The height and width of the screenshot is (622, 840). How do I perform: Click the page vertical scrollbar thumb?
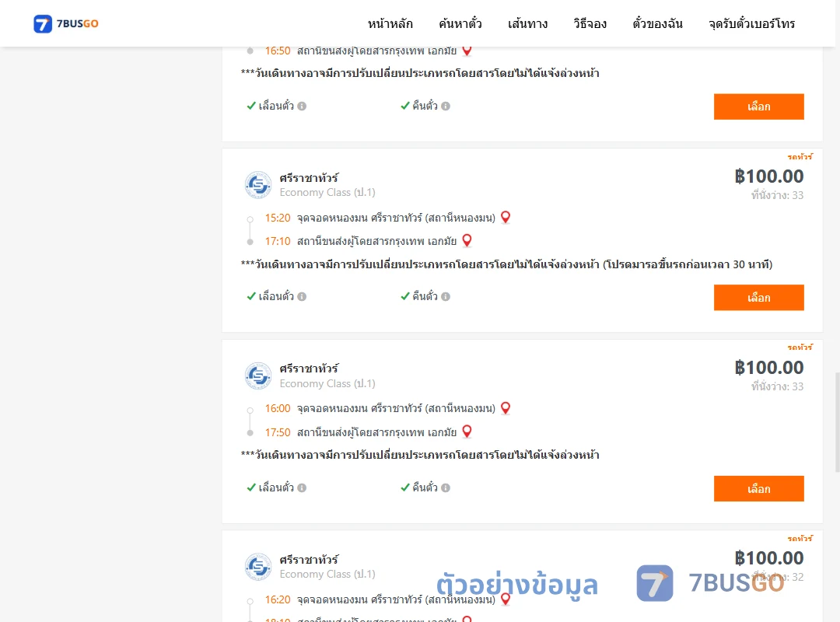pyautogui.click(x=838, y=422)
